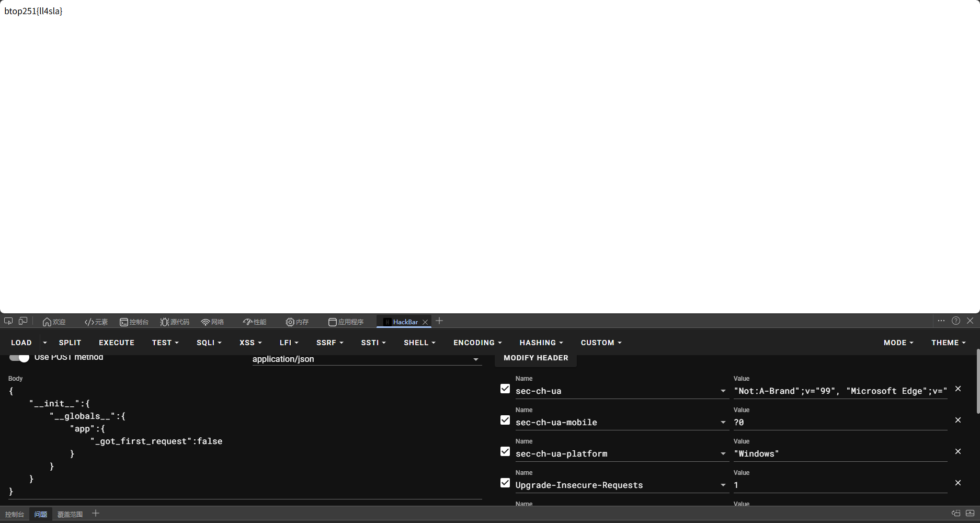Open the ENCODING menu
Image resolution: width=980 pixels, height=523 pixels.
coord(477,343)
